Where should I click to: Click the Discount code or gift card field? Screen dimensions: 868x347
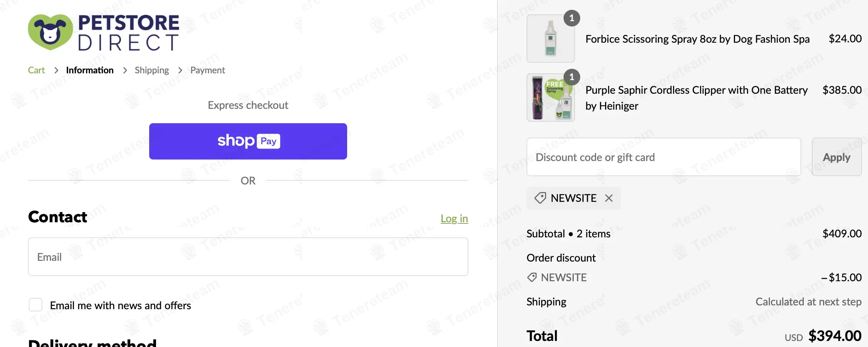[663, 157]
